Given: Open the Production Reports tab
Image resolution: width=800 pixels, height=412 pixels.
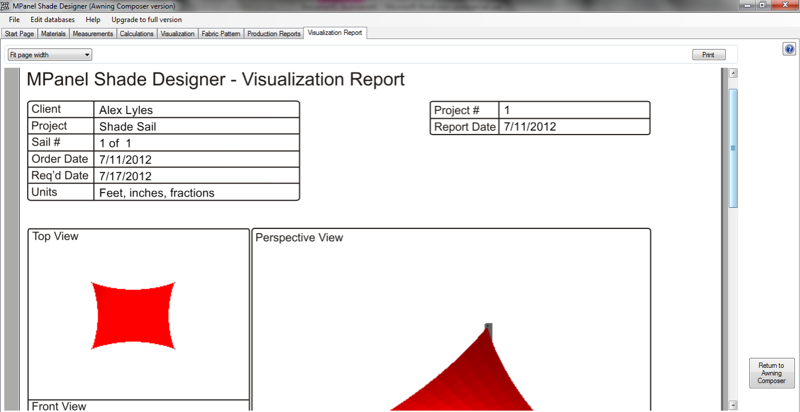Looking at the screenshot, I should click(x=274, y=33).
